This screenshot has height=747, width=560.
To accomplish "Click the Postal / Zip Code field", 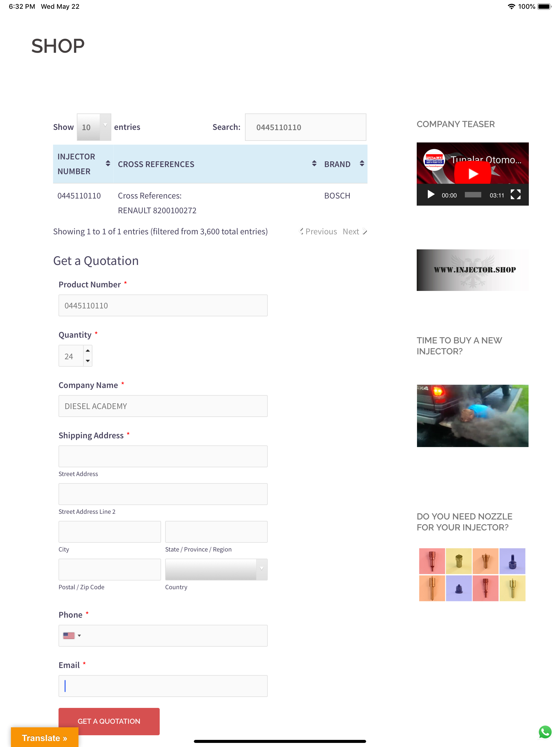I will pos(109,569).
